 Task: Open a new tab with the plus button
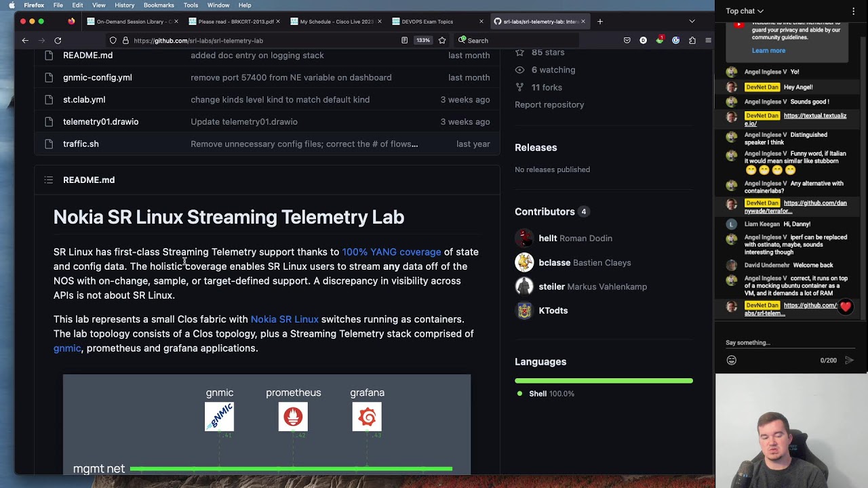coord(599,22)
